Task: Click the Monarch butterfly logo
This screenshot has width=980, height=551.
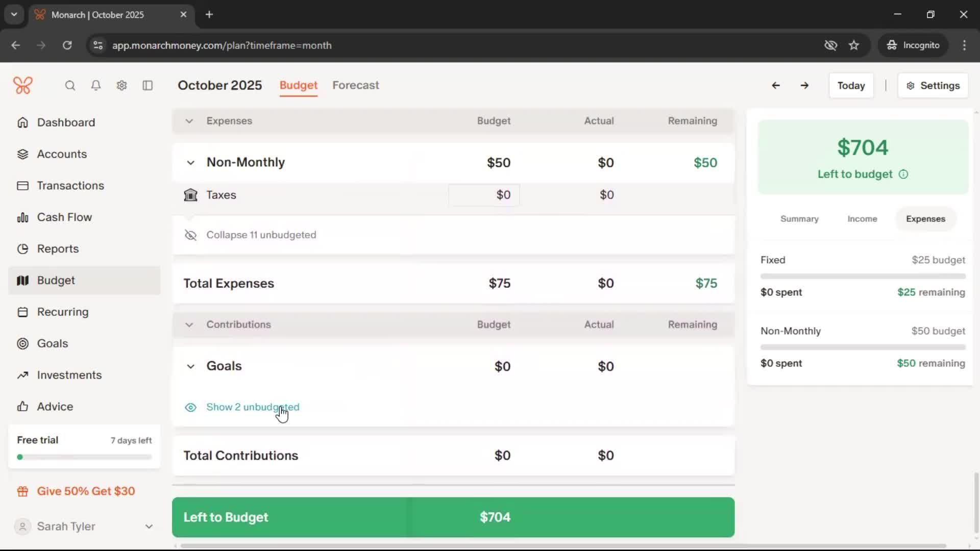Action: pos(23,85)
